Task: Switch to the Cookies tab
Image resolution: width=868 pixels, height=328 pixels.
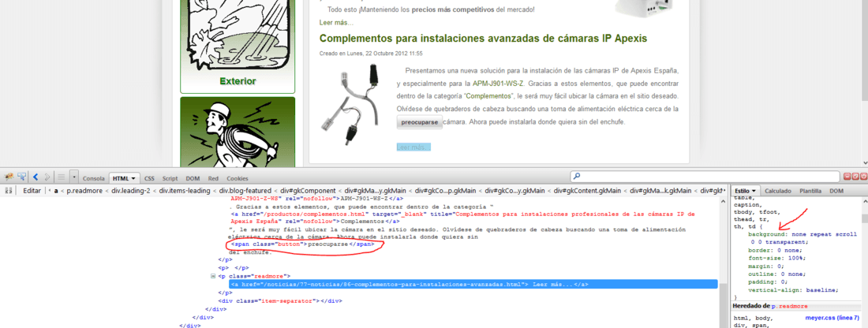Action: [238, 179]
